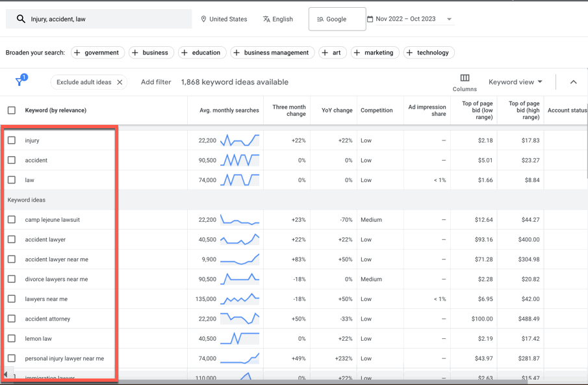Select the Google search network button
Viewport: 588px width, 385px height.
[337, 19]
